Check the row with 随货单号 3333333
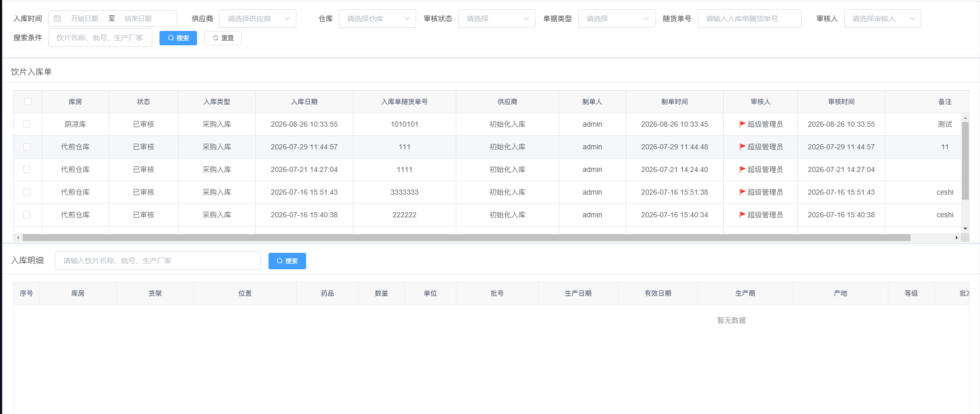 point(27,192)
